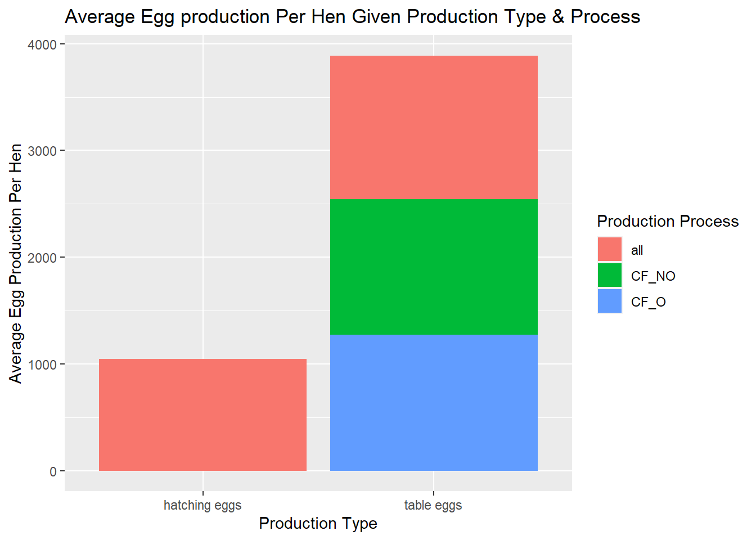Select the red 'all' segment of table eggs
Screen dimensions: 756x540
tap(434, 127)
